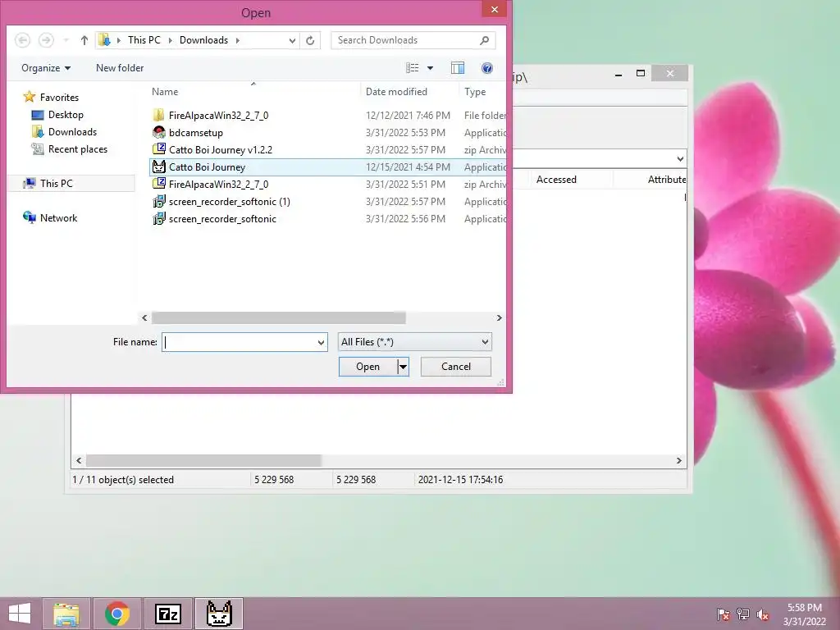
Task: Open the File name dropdown arrow
Action: click(321, 342)
